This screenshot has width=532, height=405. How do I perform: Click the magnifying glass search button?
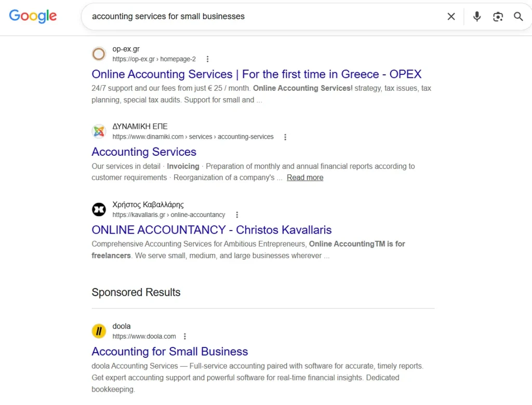[x=518, y=16]
